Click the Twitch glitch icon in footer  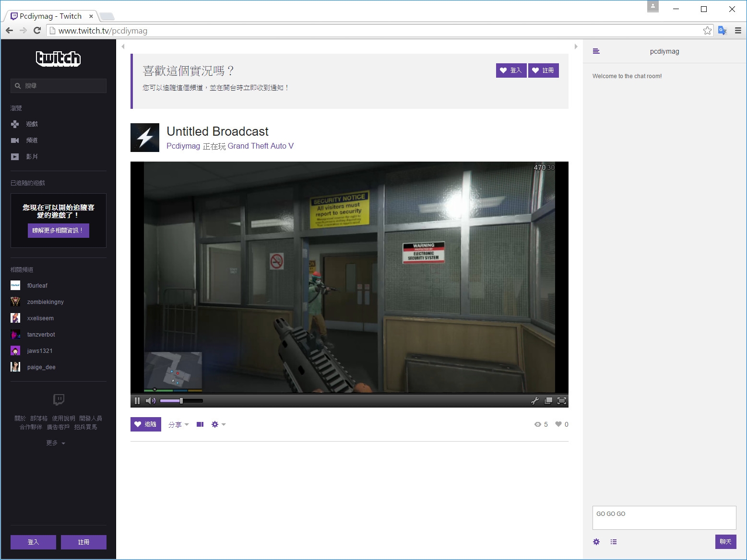pos(59,399)
